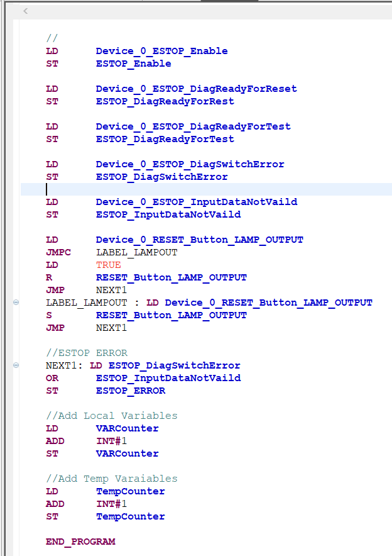
Task: Select ESTOP_Enable store operand
Action: coord(134,64)
